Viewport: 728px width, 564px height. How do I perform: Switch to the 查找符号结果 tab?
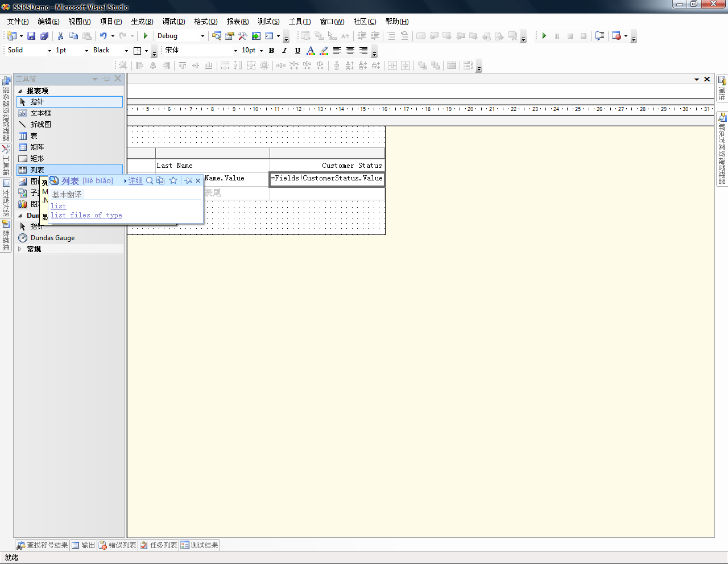[x=42, y=545]
